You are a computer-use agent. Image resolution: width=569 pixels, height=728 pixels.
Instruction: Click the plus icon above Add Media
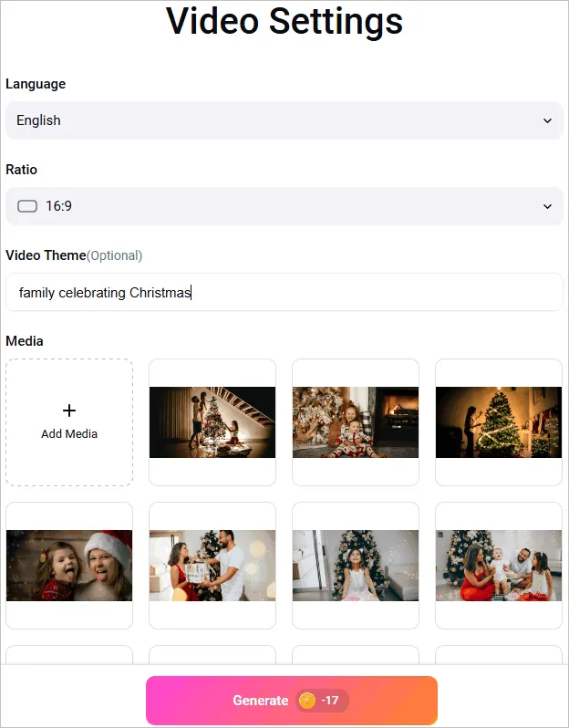coord(69,411)
